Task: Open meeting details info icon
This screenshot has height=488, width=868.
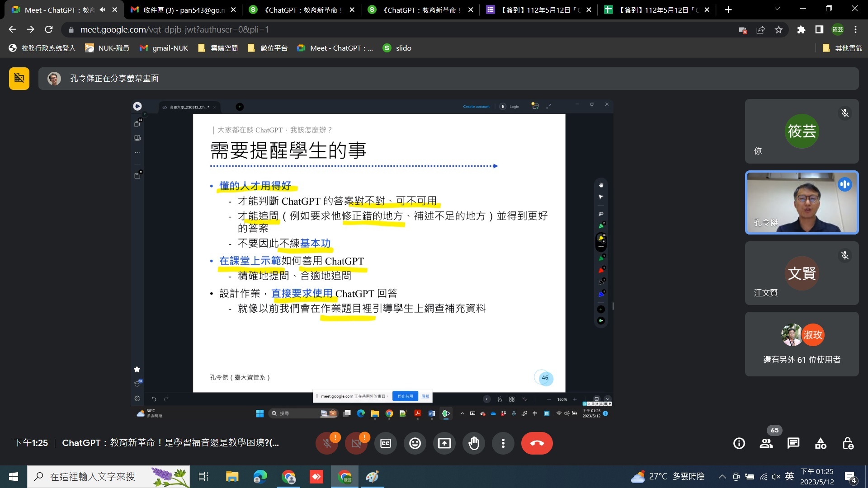Action: tap(739, 443)
